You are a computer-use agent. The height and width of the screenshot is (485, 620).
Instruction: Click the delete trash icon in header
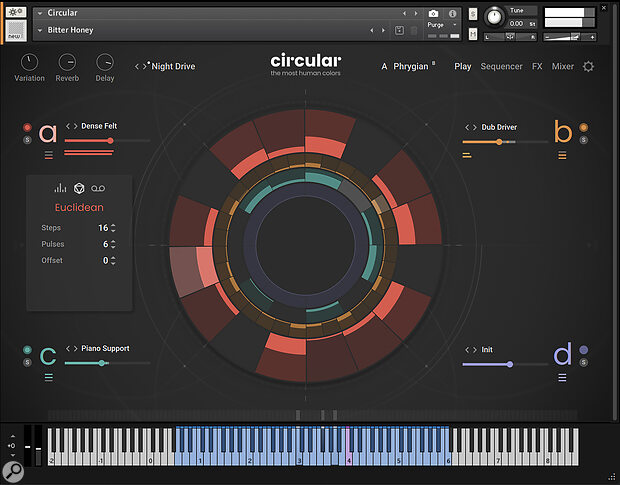pos(414,30)
